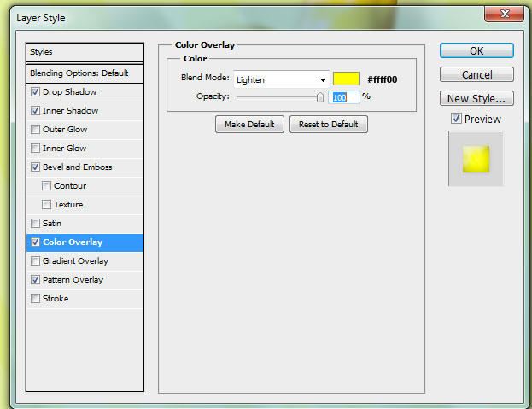The height and width of the screenshot is (409, 532).
Task: Click the OK button
Action: (476, 51)
